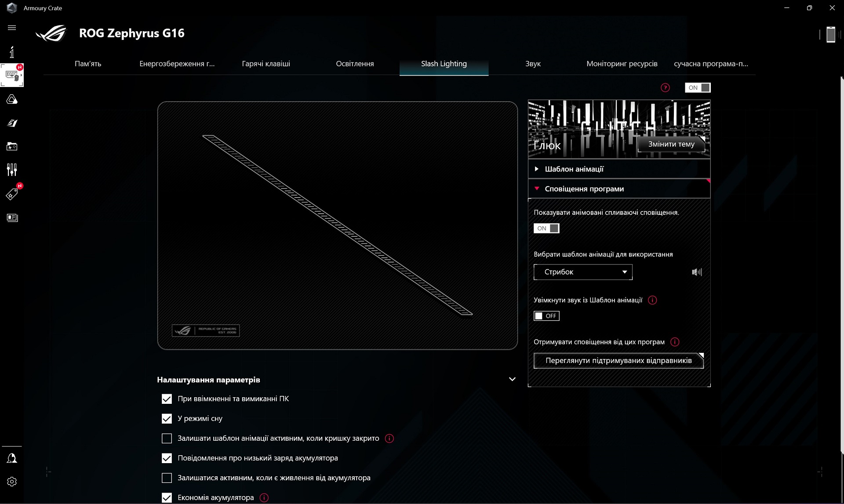
Task: Uncheck Повідомлення про низький заряд акумулятора
Action: click(x=167, y=458)
